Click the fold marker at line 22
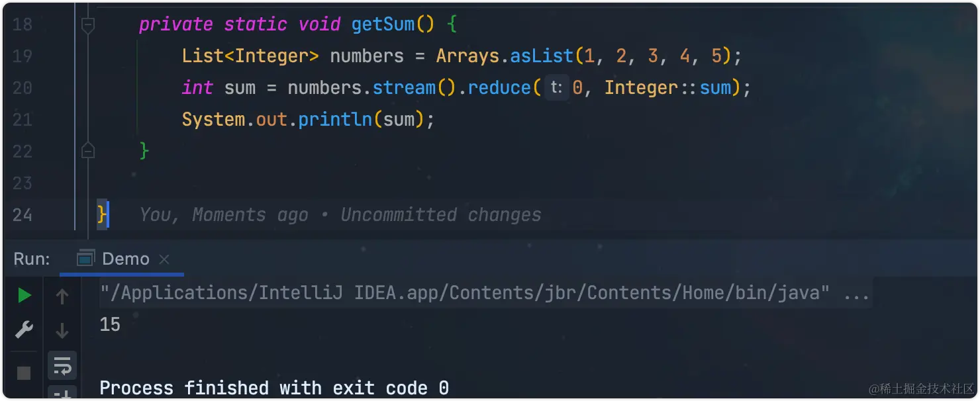980x401 pixels. (88, 152)
